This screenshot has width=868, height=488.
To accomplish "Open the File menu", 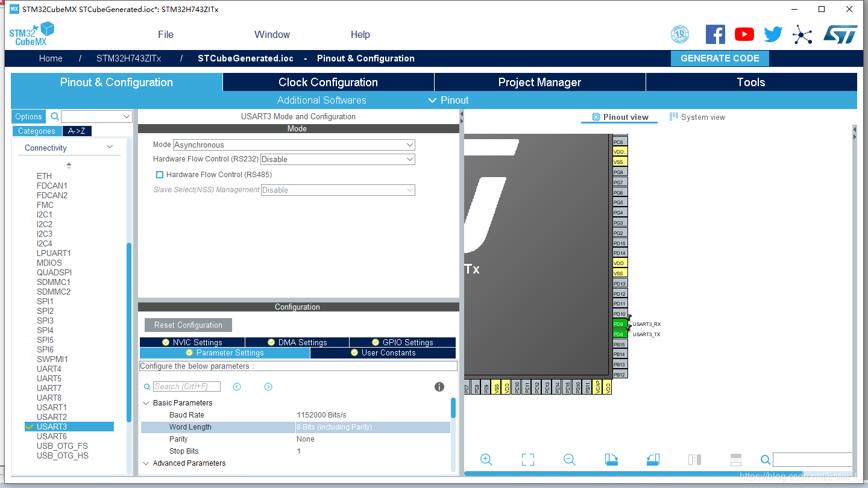I will (x=166, y=34).
